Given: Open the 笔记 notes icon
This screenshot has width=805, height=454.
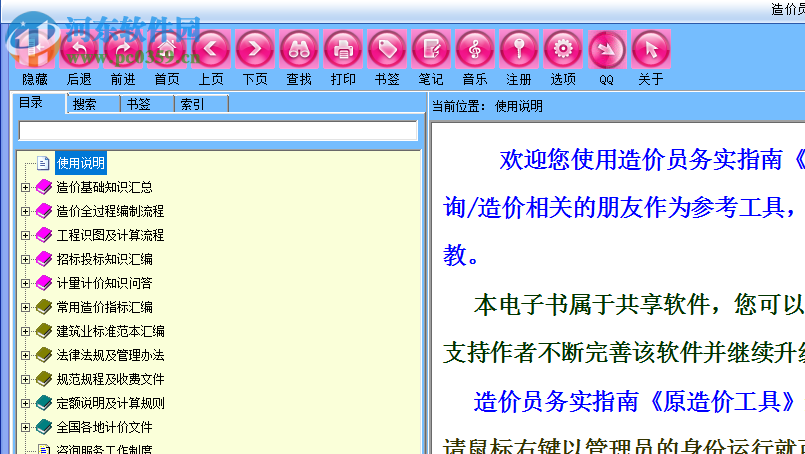Looking at the screenshot, I should coord(431,49).
